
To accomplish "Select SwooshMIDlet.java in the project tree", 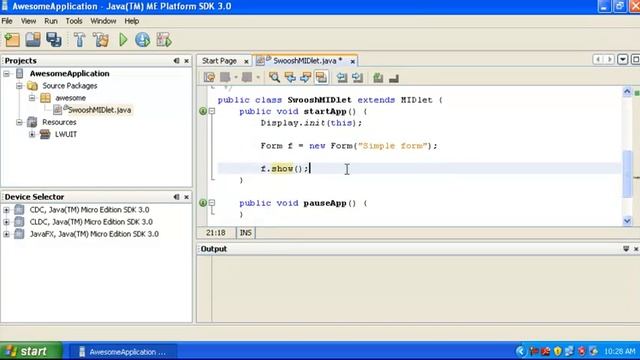I will click(99, 110).
